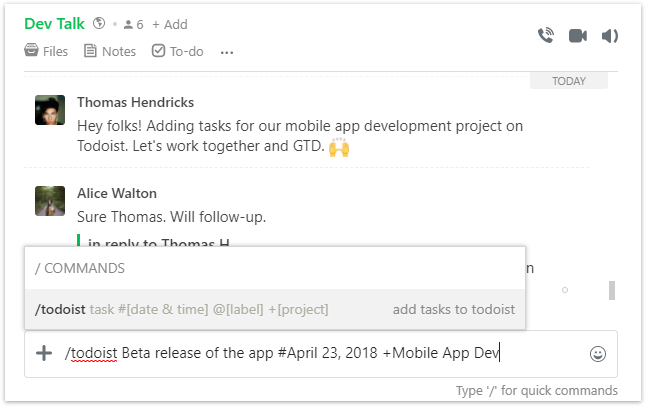646x407 pixels.
Task: Click Thomas's message about Todoist tasks
Action: click(300, 136)
